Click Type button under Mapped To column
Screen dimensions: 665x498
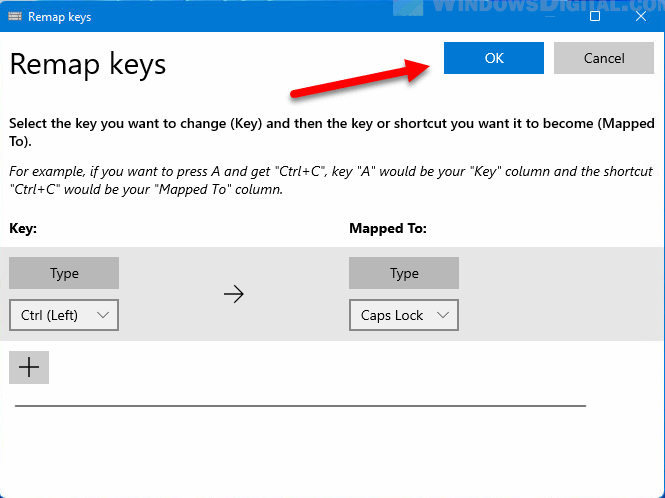[x=404, y=273]
